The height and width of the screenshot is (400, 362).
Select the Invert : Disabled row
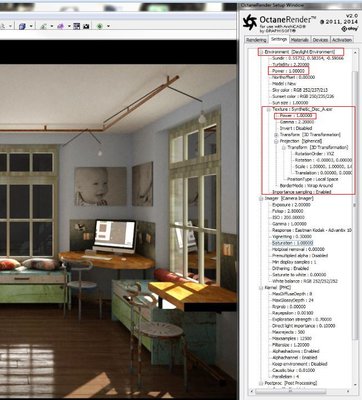296,128
